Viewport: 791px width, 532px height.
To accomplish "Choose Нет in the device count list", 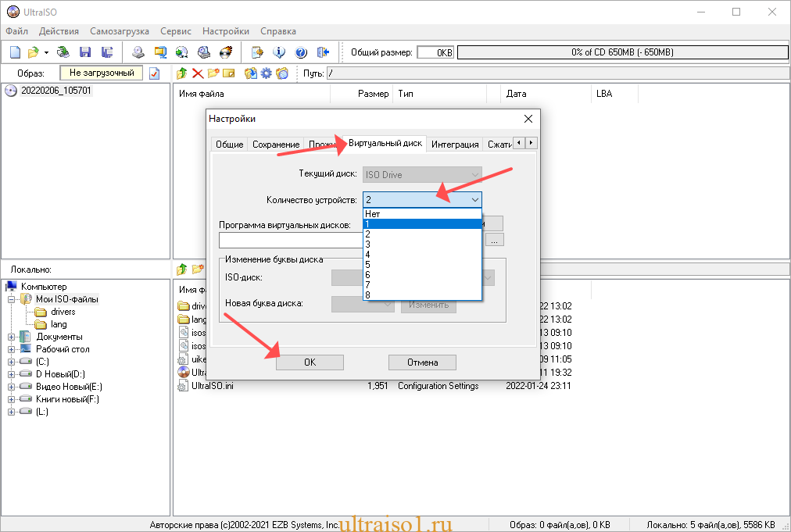I will click(x=422, y=214).
